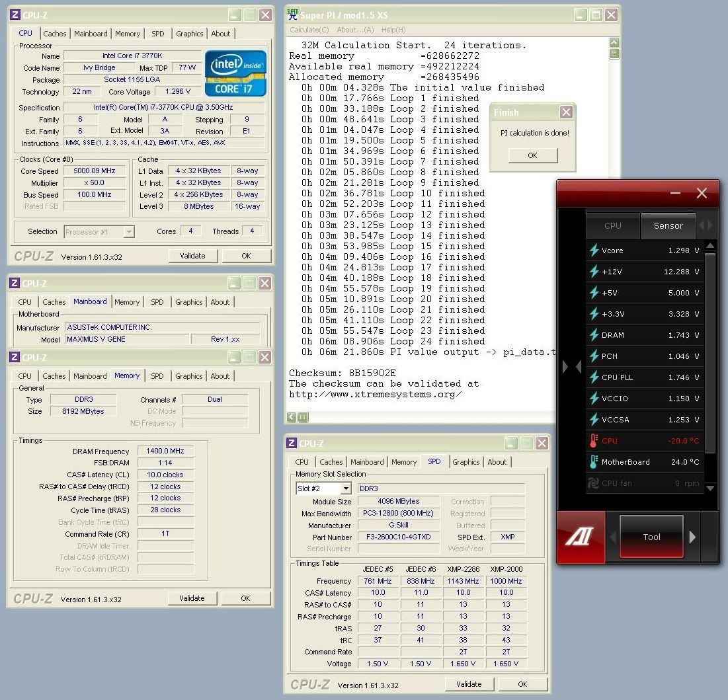Click the Super PI title bar icon
Viewport: 728px width, 700px height.
pos(292,15)
